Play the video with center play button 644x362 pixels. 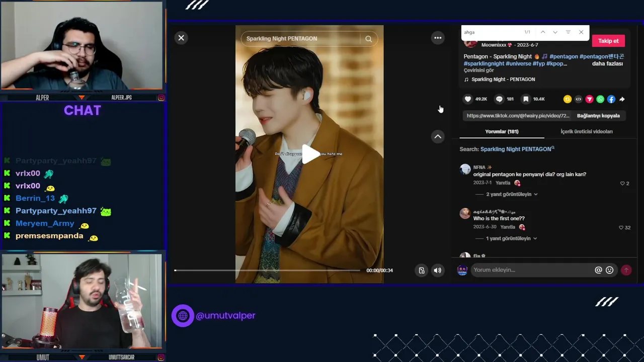(310, 154)
